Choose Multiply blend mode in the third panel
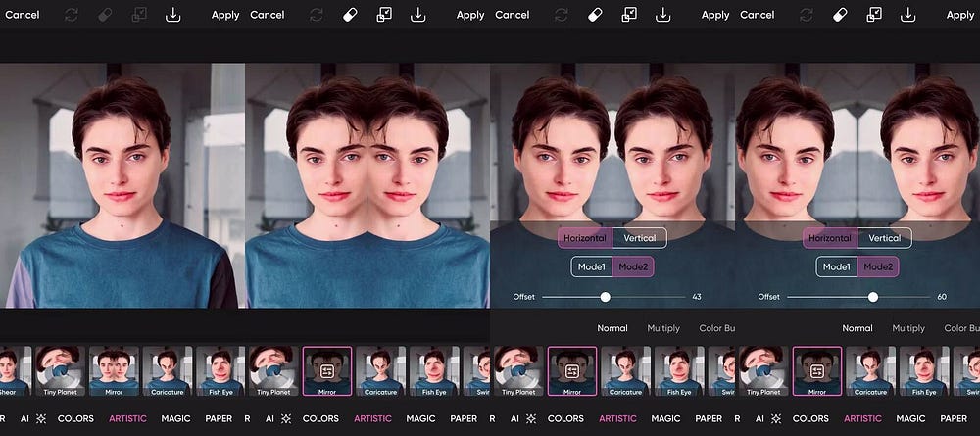 663,328
